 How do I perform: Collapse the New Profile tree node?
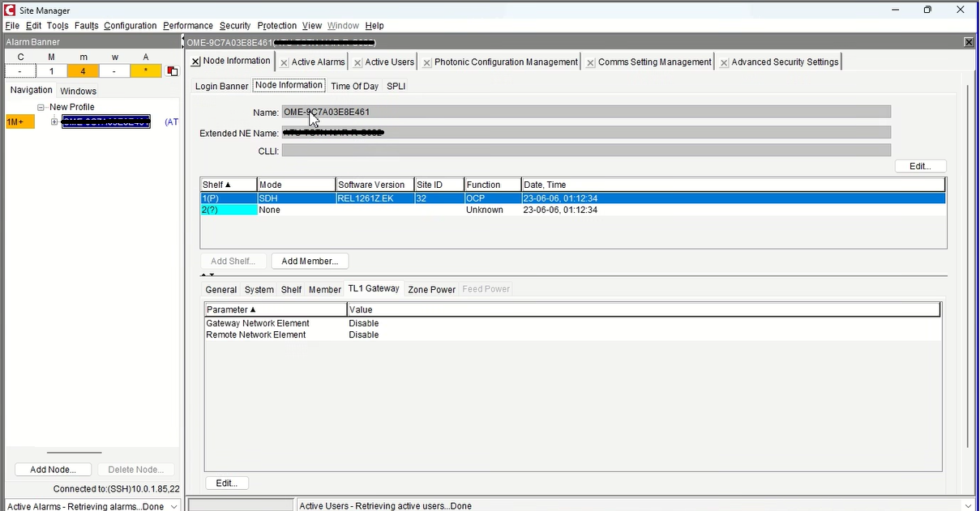pyautogui.click(x=39, y=106)
